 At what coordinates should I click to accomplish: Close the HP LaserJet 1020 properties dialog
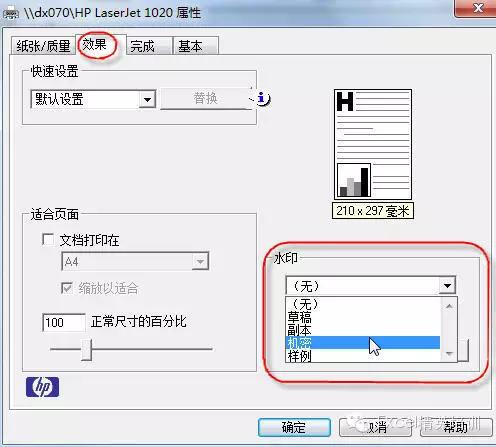click(x=478, y=8)
